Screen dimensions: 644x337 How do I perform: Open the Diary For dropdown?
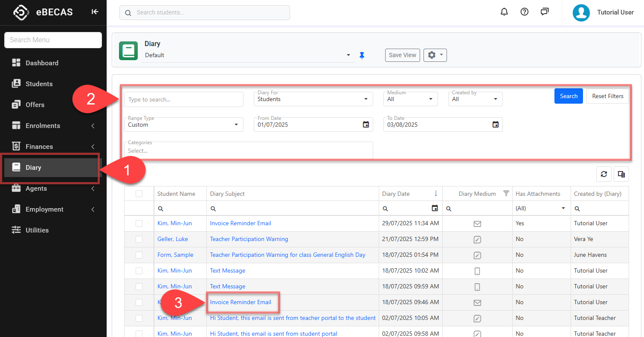313,99
